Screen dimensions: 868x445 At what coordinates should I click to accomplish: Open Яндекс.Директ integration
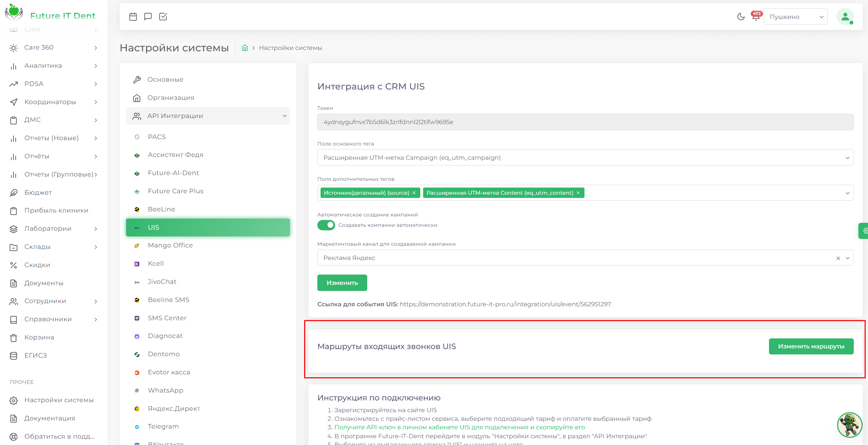pos(208,409)
